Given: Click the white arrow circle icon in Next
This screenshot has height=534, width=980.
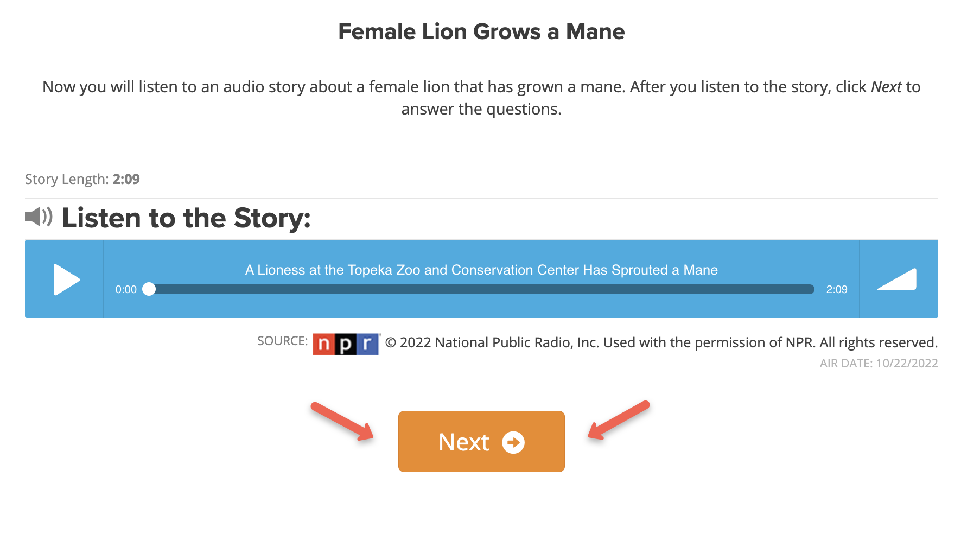Looking at the screenshot, I should click(x=513, y=442).
